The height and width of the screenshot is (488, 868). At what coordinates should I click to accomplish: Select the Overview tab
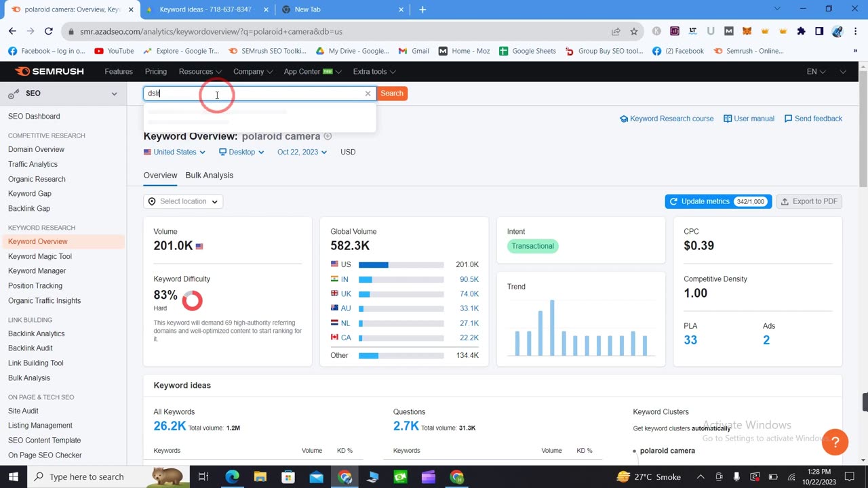coord(160,175)
